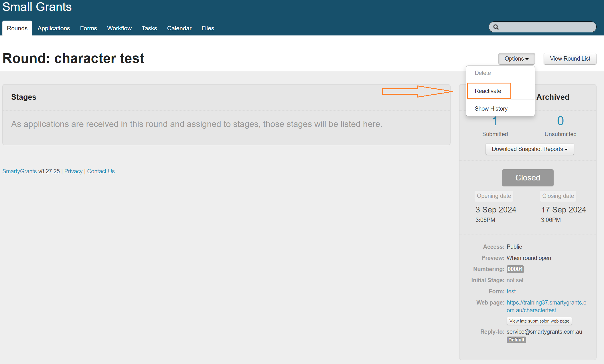The height and width of the screenshot is (364, 604).
Task: Click the View Round List button
Action: click(570, 59)
